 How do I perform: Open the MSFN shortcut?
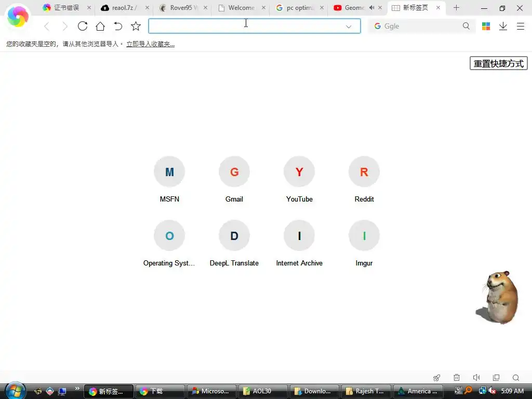(169, 179)
